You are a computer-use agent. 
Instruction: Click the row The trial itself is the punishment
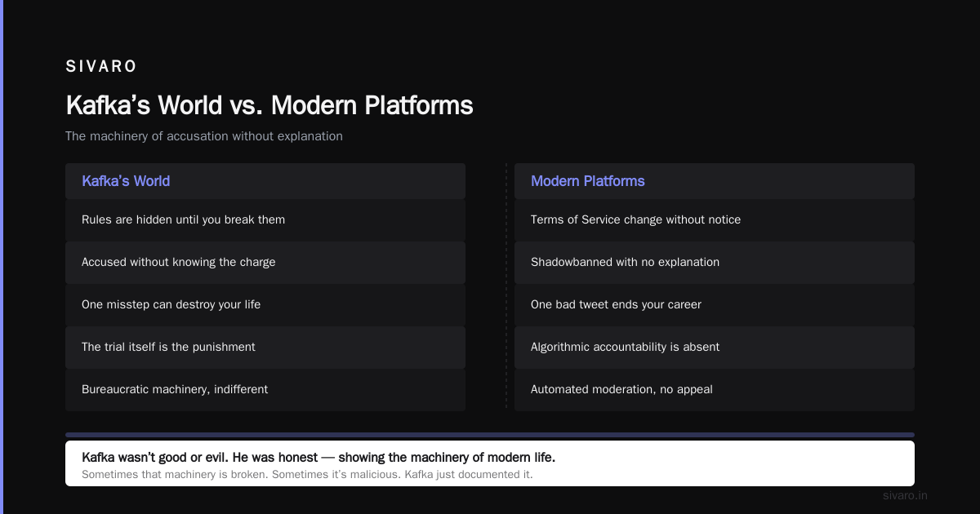(x=265, y=348)
